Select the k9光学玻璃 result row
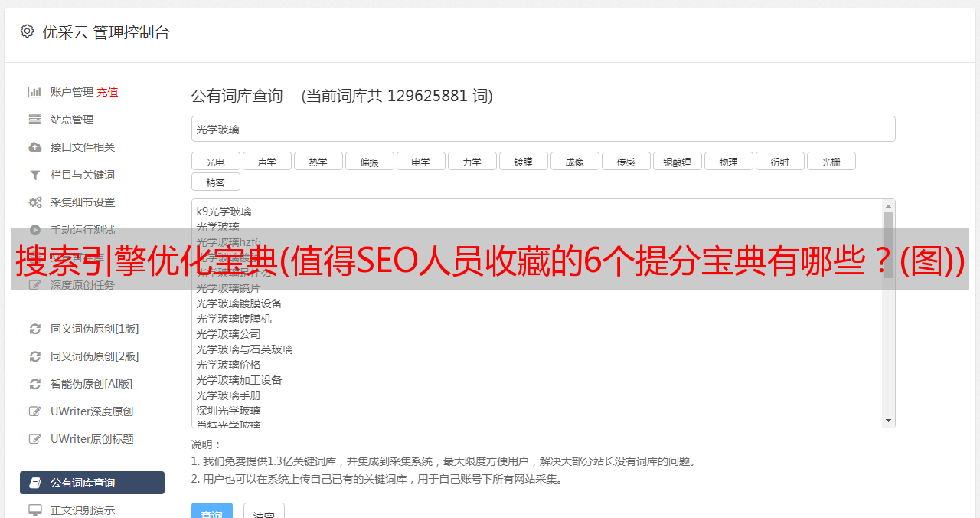 [224, 211]
